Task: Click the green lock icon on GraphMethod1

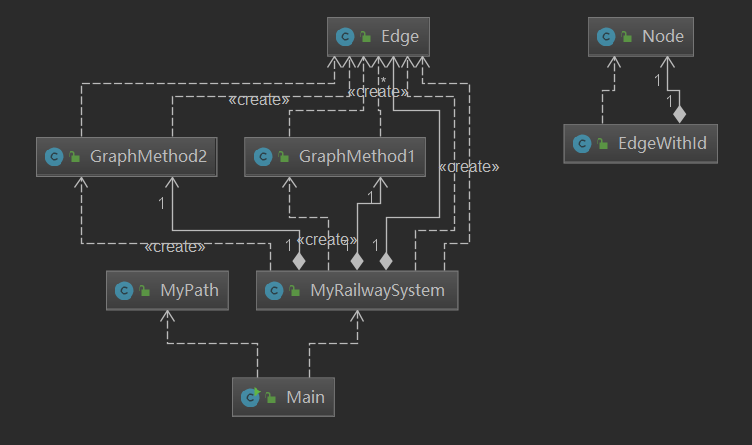Action: 283,157
